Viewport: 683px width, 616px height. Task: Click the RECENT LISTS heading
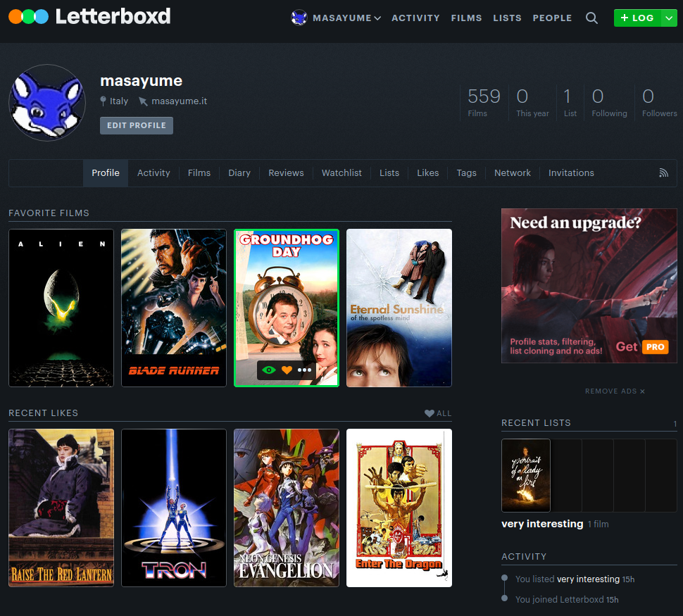point(536,423)
